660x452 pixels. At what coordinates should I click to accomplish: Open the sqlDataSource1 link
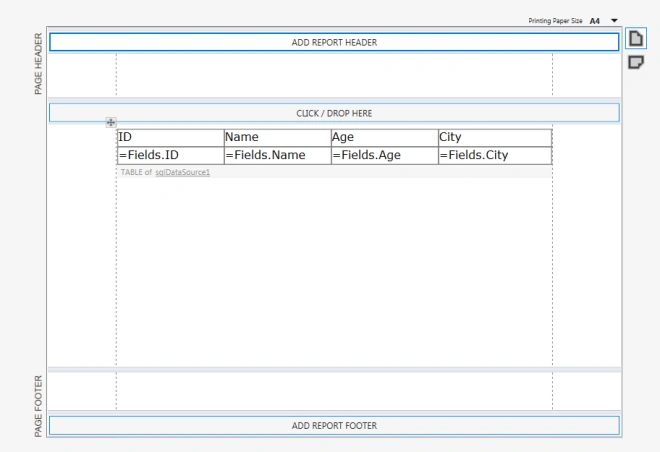click(183, 172)
